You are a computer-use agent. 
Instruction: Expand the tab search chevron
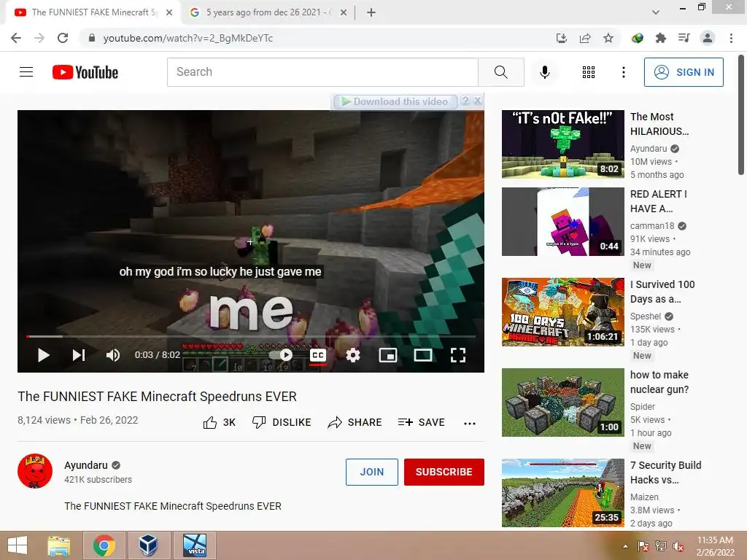pos(656,12)
